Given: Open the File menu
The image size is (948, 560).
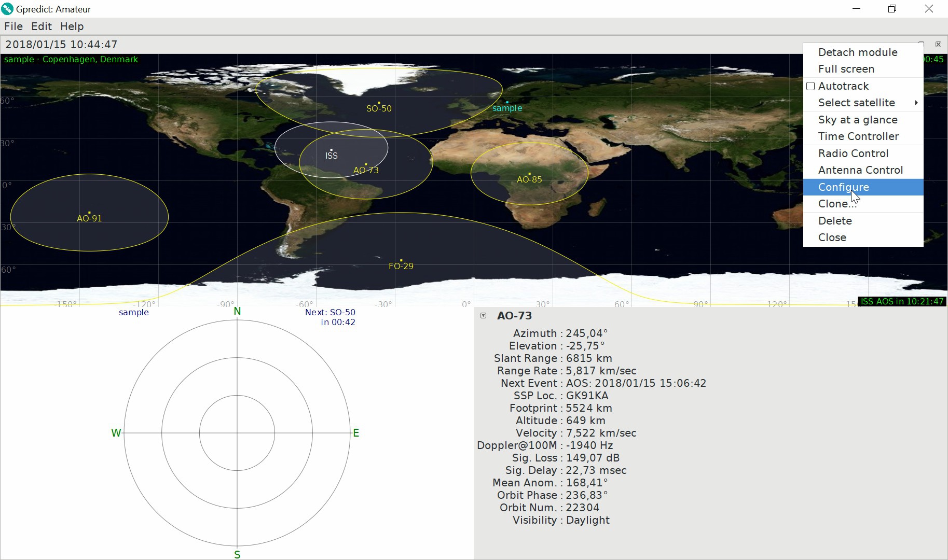Looking at the screenshot, I should pos(13,26).
